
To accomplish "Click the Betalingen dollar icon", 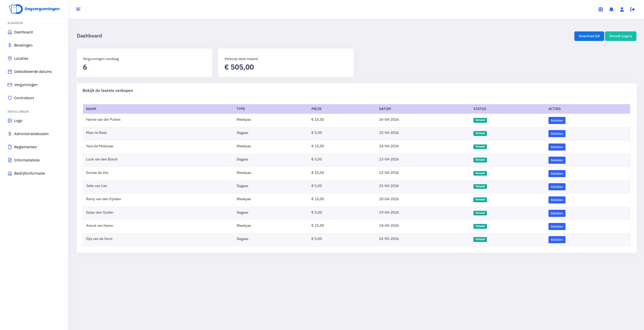I will (10, 45).
